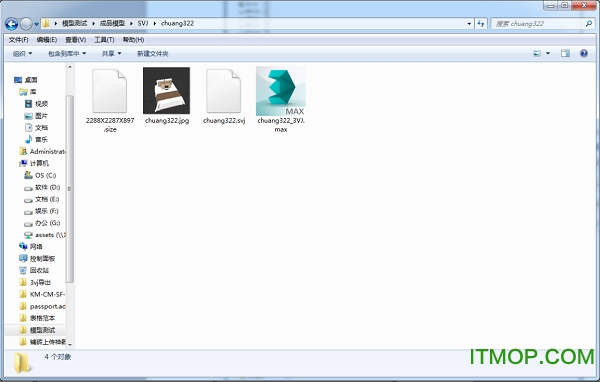Open the 文件(F) menu
Screen dimensions: 600x382
pos(18,40)
